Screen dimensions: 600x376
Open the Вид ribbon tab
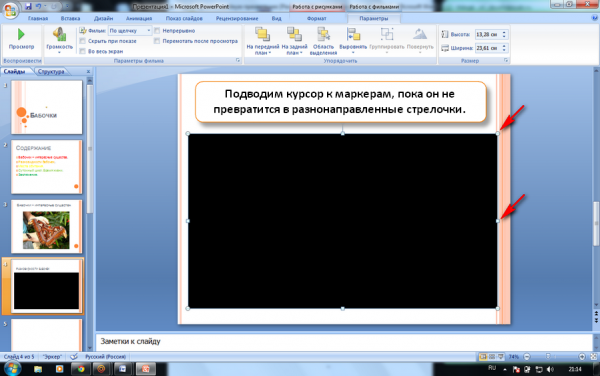(276, 18)
